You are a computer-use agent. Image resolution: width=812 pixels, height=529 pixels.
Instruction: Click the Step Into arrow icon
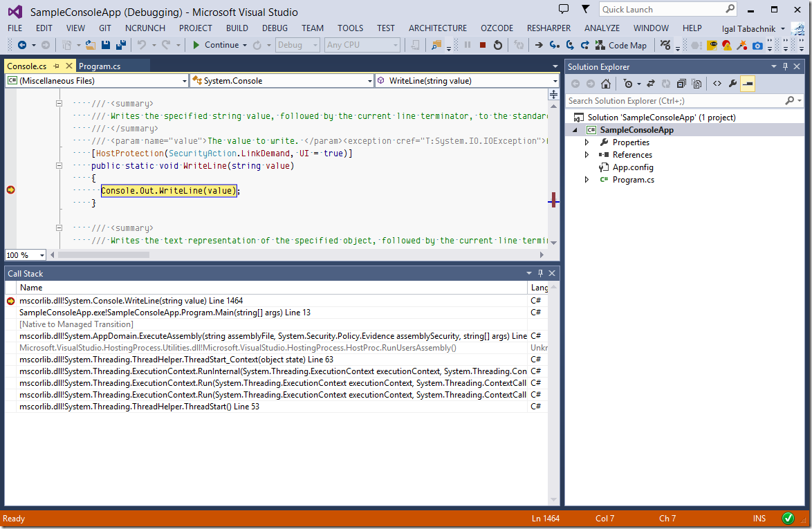pyautogui.click(x=554, y=45)
